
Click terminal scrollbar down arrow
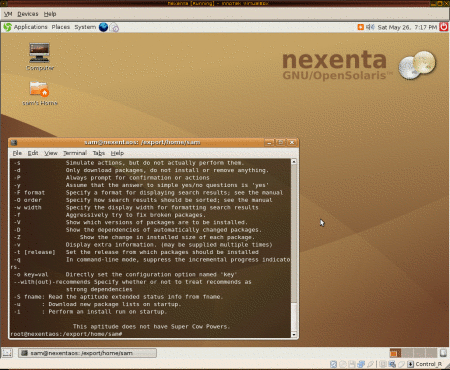click(x=294, y=334)
